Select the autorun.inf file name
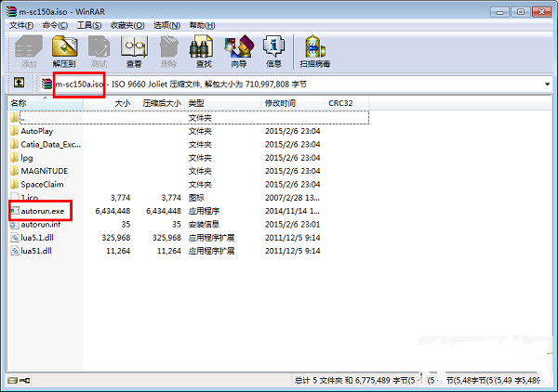 tap(41, 225)
